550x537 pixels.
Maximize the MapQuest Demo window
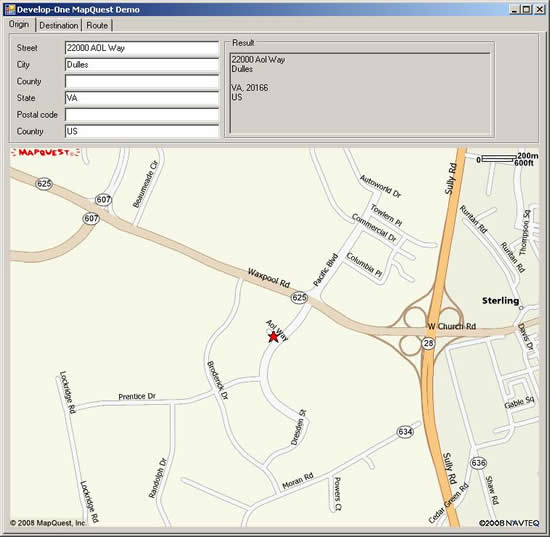(x=526, y=10)
